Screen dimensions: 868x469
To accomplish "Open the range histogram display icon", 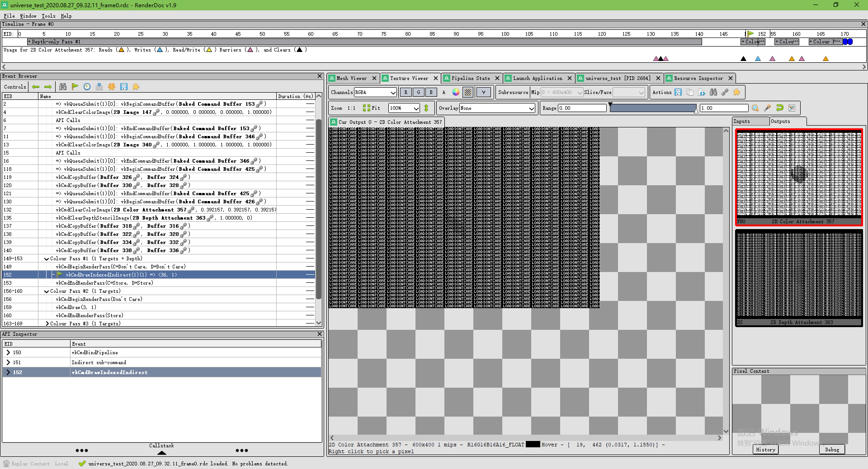I will [792, 108].
